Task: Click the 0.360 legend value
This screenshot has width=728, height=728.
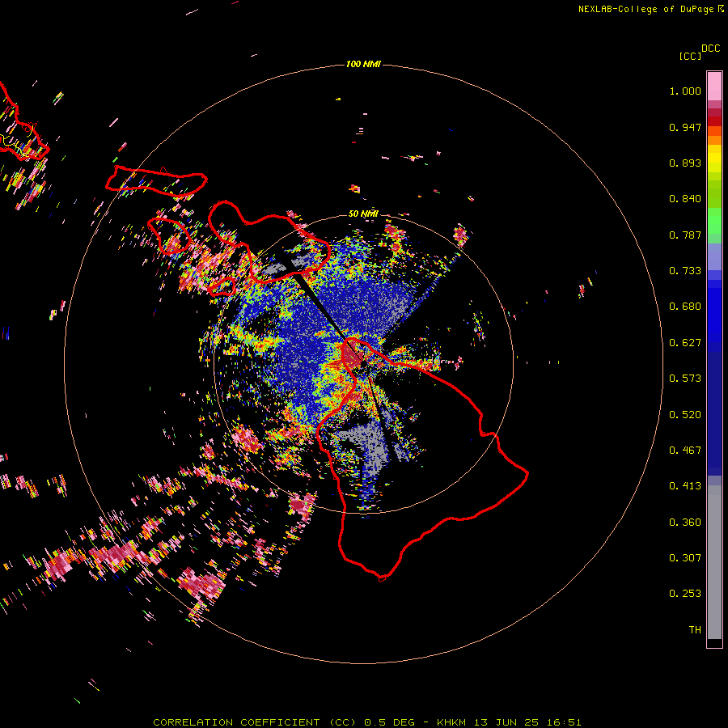Action: (x=685, y=523)
